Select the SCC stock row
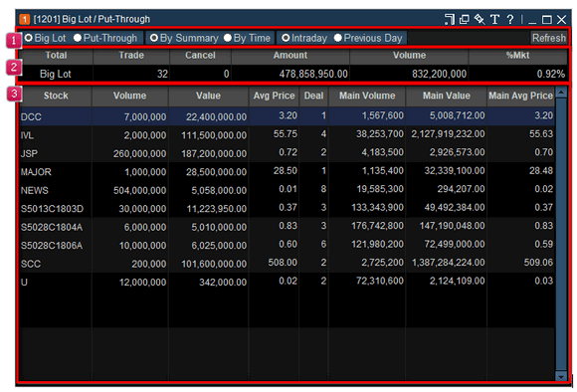The image size is (577, 392). click(288, 264)
